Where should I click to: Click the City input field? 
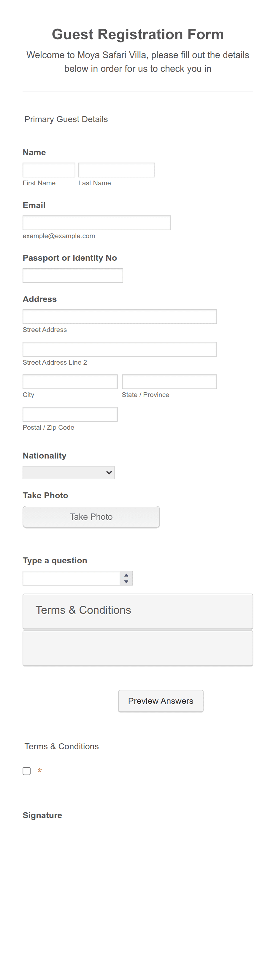click(x=69, y=381)
